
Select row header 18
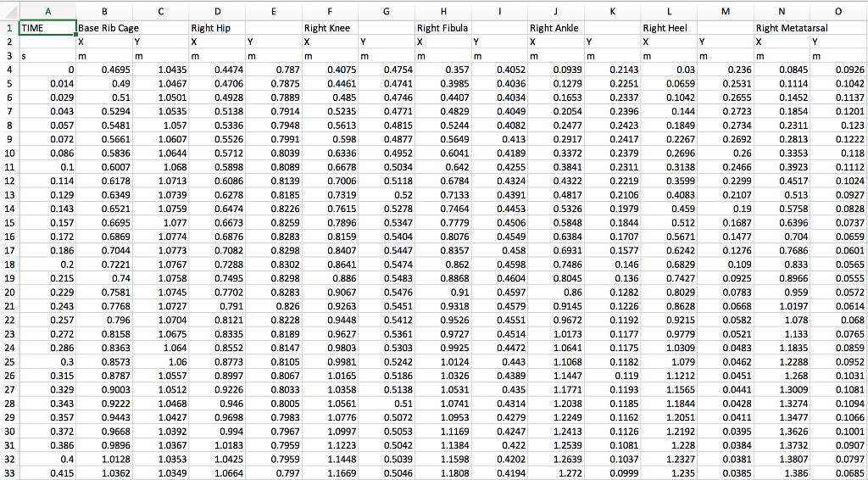9,264
